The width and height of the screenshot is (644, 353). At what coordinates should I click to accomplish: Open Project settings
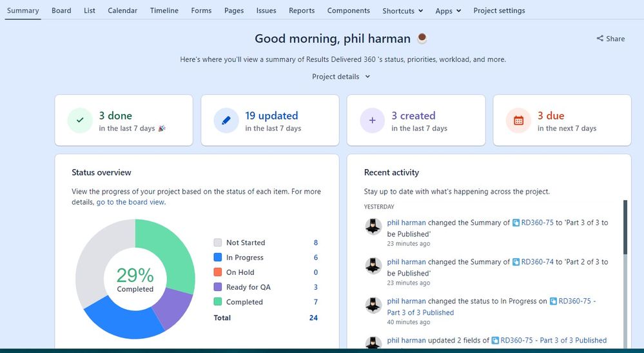(499, 11)
